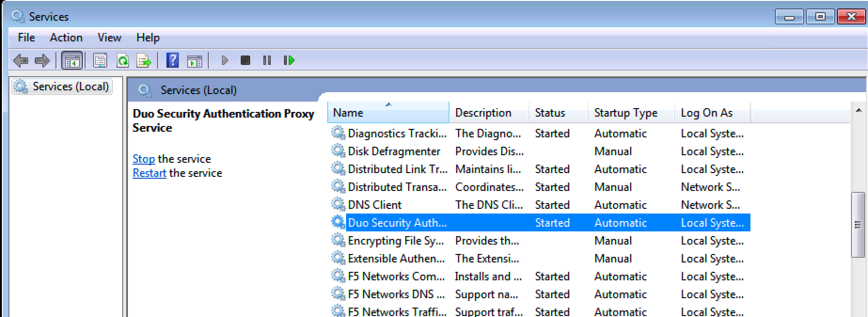The image size is (868, 317).
Task: Click the scrollbar up arrow
Action: pyautogui.click(x=859, y=111)
